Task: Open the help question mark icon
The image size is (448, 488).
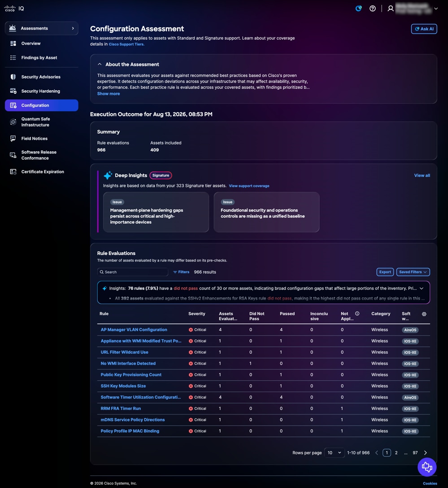Action: coord(372,9)
